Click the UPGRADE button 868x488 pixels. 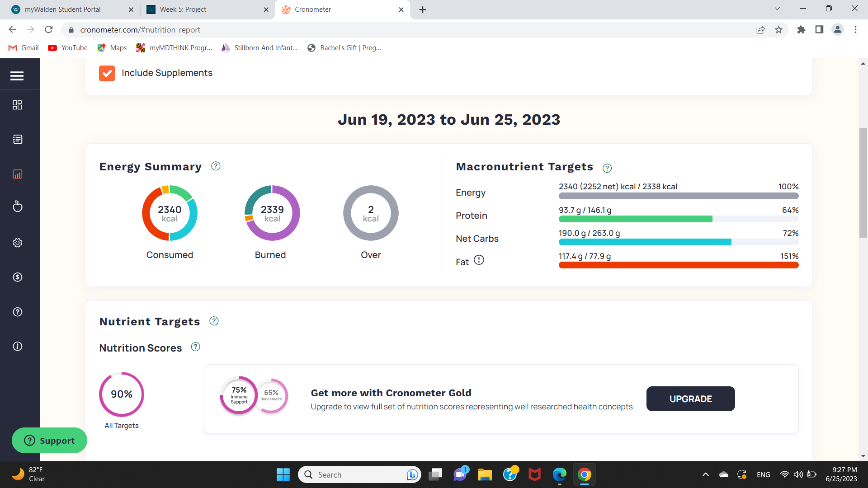pos(690,399)
